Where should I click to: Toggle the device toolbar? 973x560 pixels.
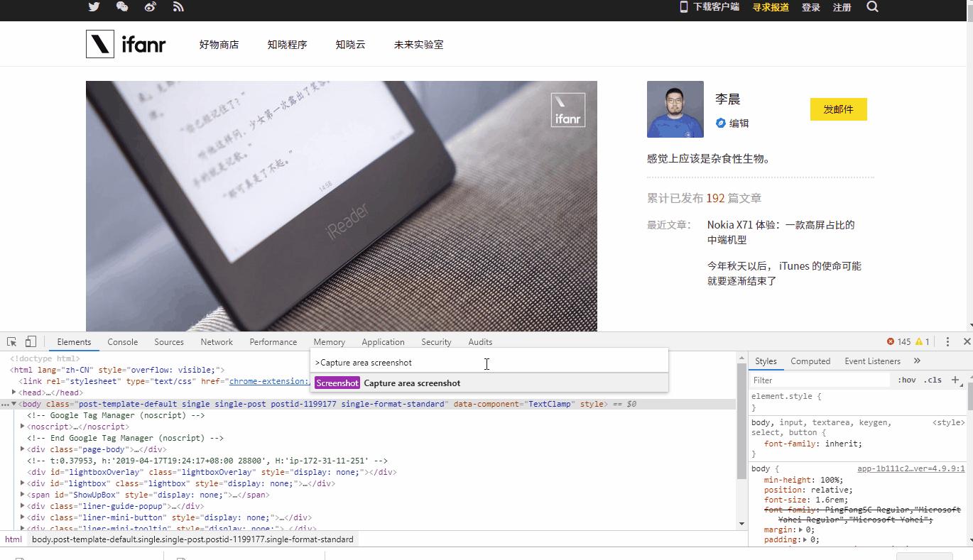pos(29,341)
